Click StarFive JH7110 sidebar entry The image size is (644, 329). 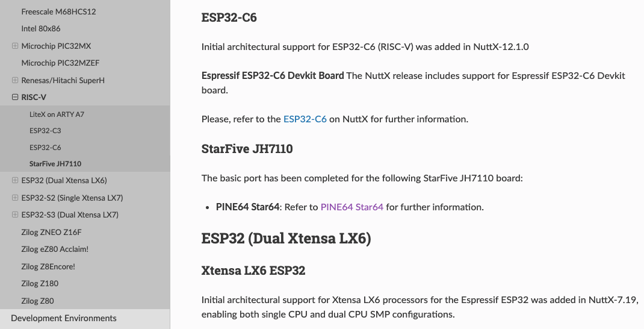(x=55, y=164)
